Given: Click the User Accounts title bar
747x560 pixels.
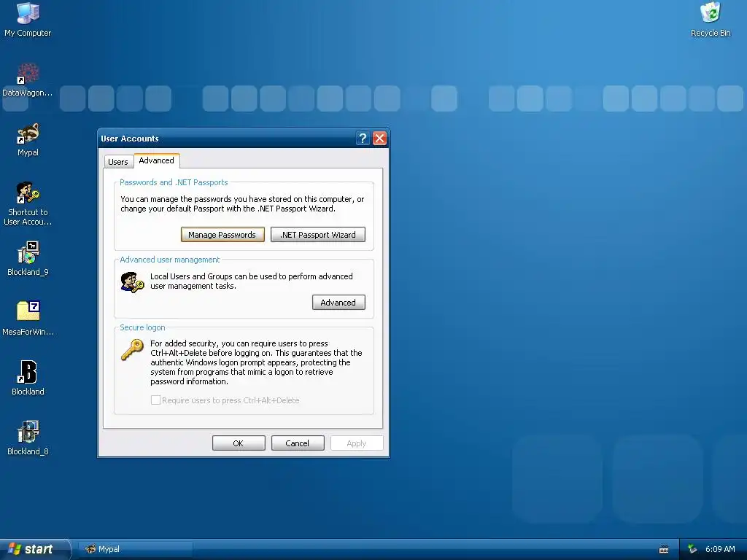Looking at the screenshot, I should (226, 139).
